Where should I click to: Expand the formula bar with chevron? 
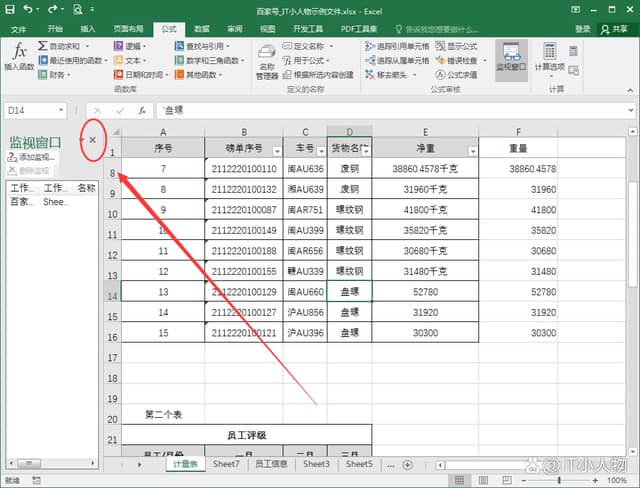[x=631, y=110]
